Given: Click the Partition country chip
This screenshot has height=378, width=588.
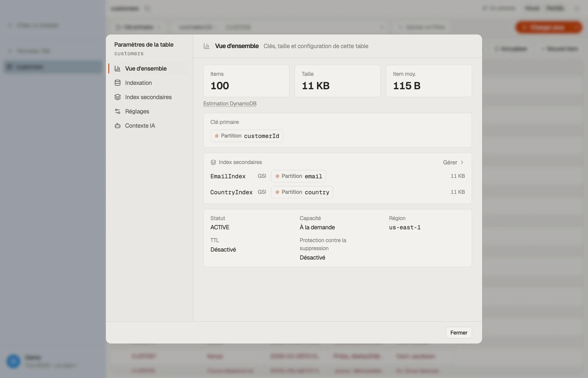Looking at the screenshot, I should [302, 192].
